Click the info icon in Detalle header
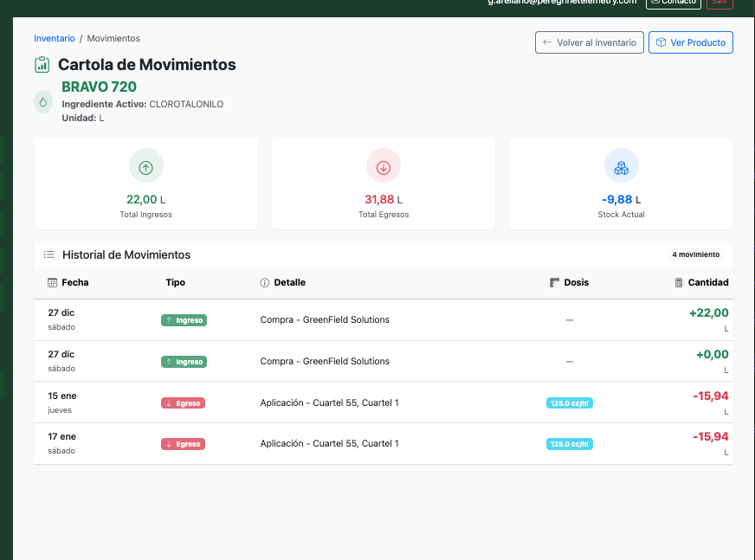The height and width of the screenshot is (560, 755). pos(265,283)
